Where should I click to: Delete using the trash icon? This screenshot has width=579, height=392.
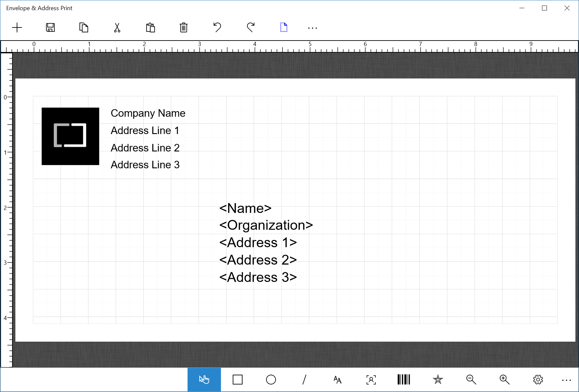(x=184, y=28)
